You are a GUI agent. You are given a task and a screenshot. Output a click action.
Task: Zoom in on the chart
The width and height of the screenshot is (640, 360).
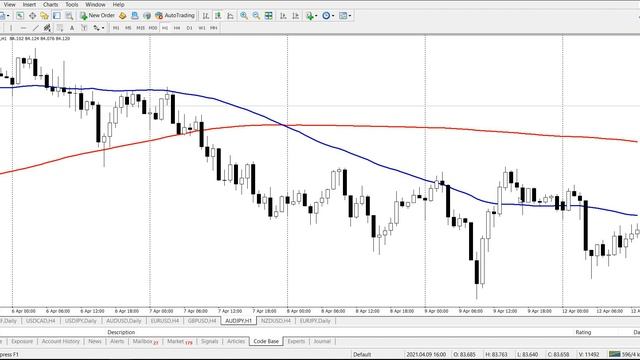(244, 16)
